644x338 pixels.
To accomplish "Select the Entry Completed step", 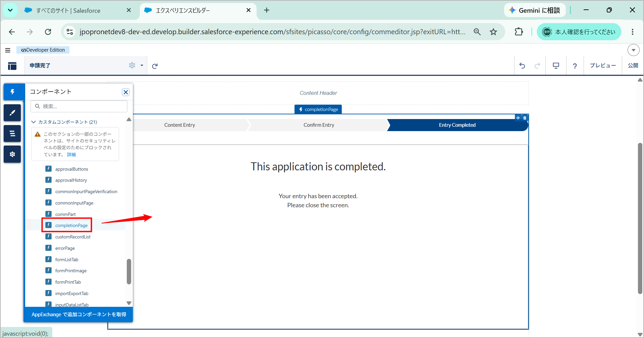I will pyautogui.click(x=457, y=125).
